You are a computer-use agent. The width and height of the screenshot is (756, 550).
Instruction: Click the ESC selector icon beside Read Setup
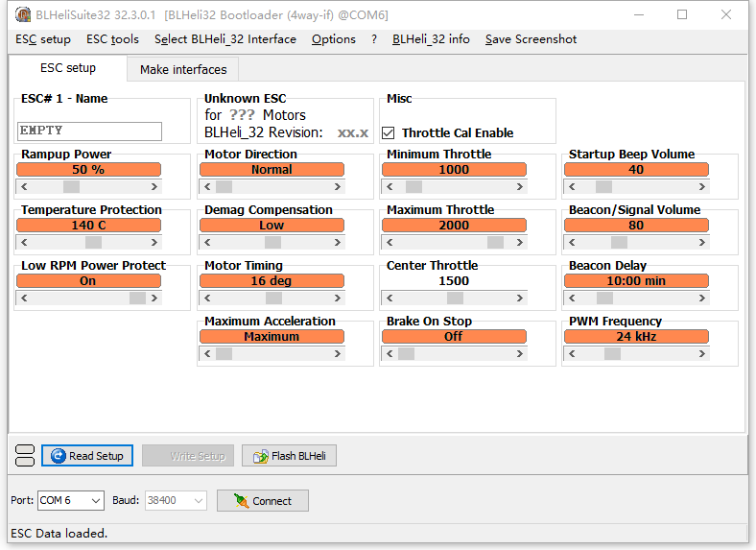(25, 455)
